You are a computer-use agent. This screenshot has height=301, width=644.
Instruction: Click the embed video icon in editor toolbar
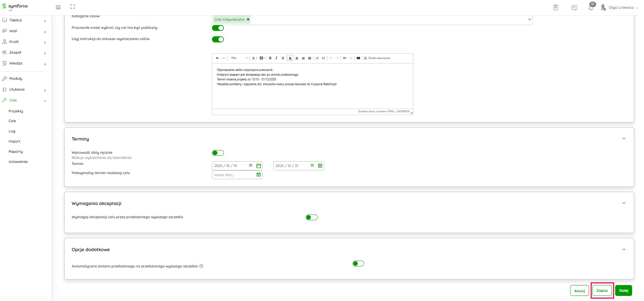[x=358, y=58]
